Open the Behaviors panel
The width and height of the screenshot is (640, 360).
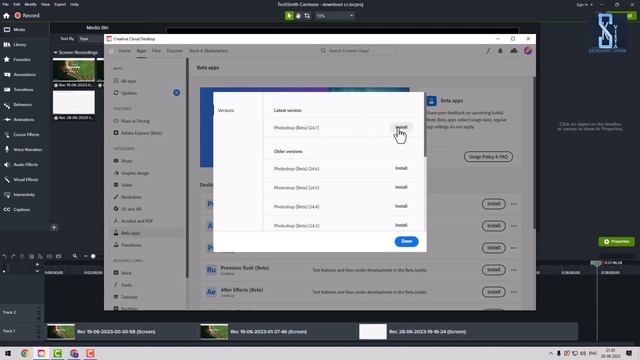[x=18, y=105]
